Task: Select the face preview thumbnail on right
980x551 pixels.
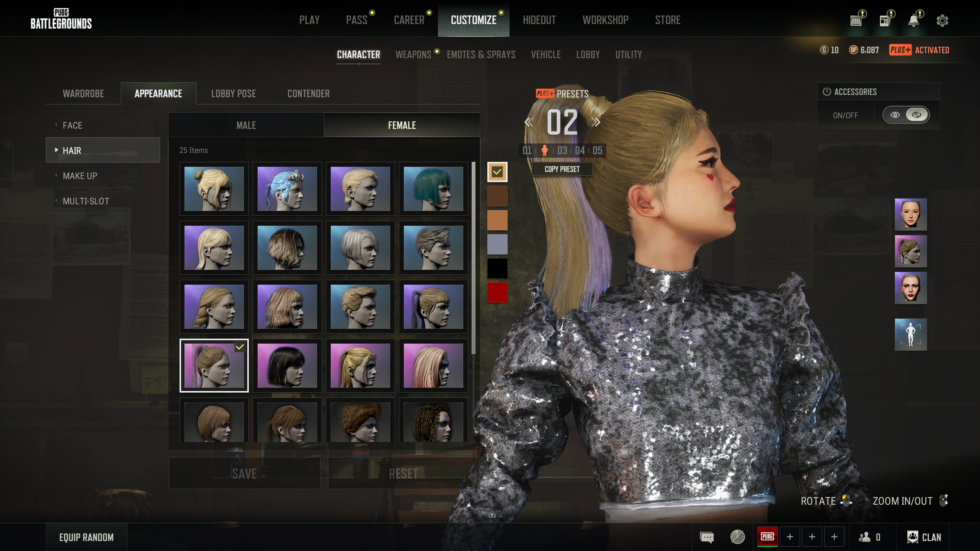Action: (911, 214)
